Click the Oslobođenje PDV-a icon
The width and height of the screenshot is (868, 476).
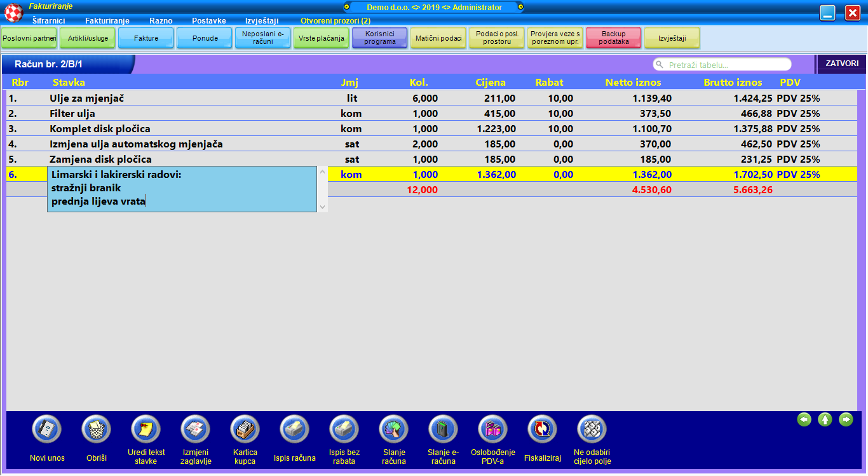click(492, 430)
